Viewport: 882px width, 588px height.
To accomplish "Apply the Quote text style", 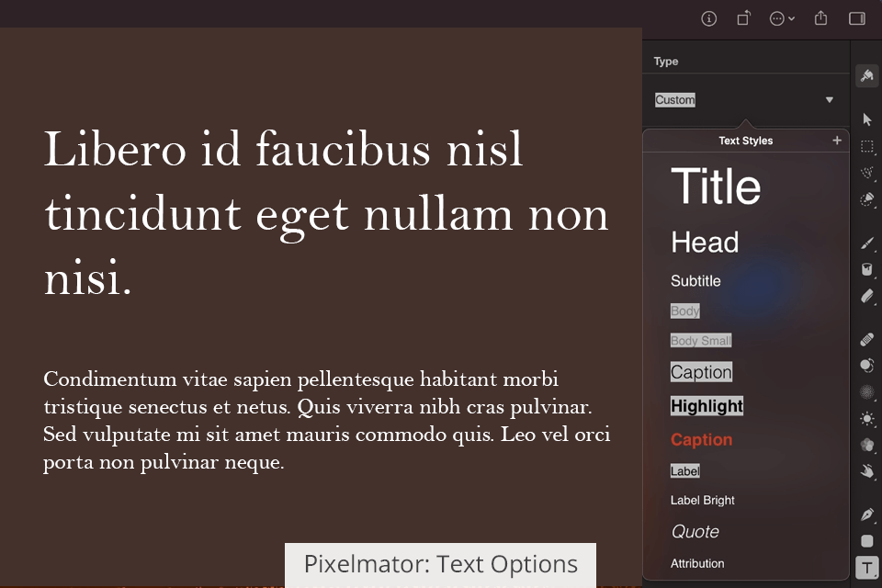I will pyautogui.click(x=695, y=532).
